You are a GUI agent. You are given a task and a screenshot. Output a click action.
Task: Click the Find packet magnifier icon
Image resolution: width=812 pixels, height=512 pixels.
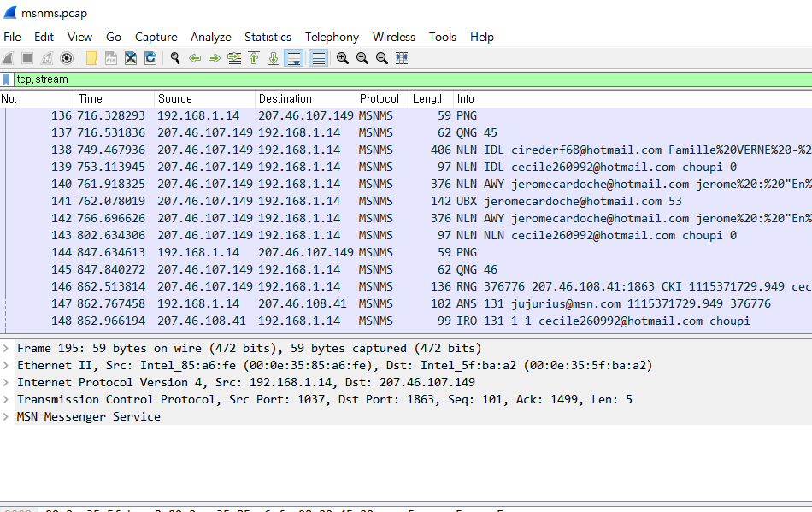[x=175, y=58]
